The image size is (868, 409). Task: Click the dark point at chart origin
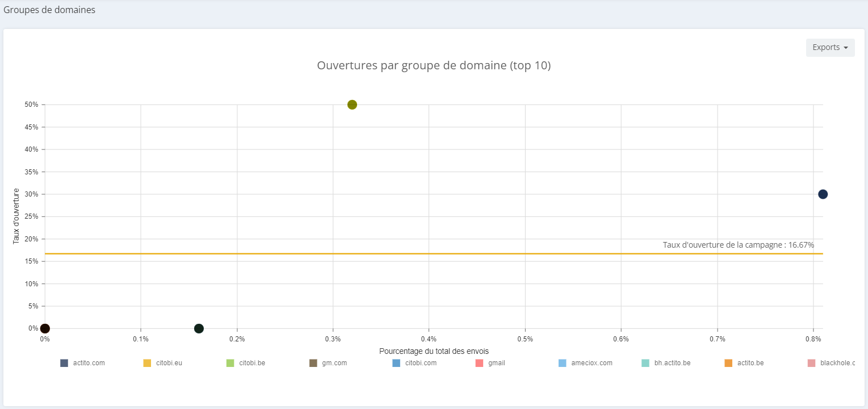[x=45, y=328]
